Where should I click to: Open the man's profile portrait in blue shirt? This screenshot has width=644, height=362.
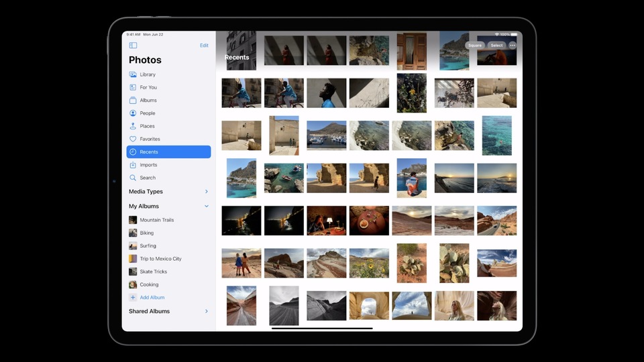[327, 93]
